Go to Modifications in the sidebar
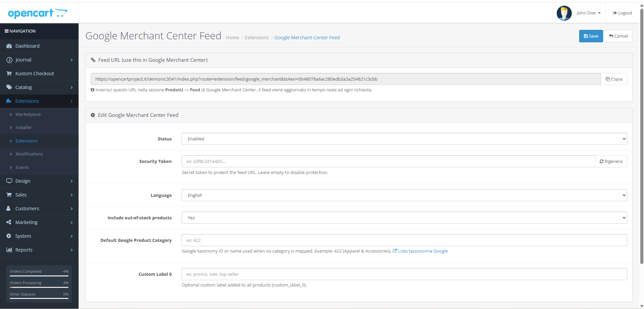The width and height of the screenshot is (644, 309). pyautogui.click(x=30, y=154)
